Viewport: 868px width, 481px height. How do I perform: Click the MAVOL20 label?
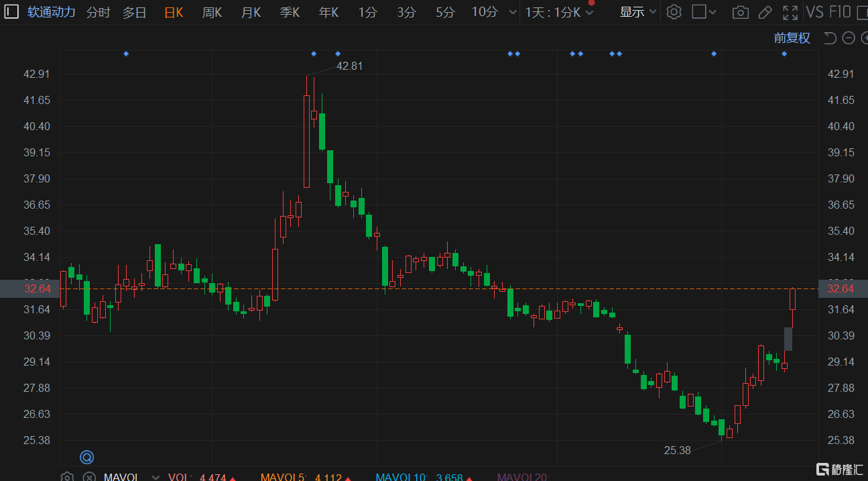[x=523, y=478]
